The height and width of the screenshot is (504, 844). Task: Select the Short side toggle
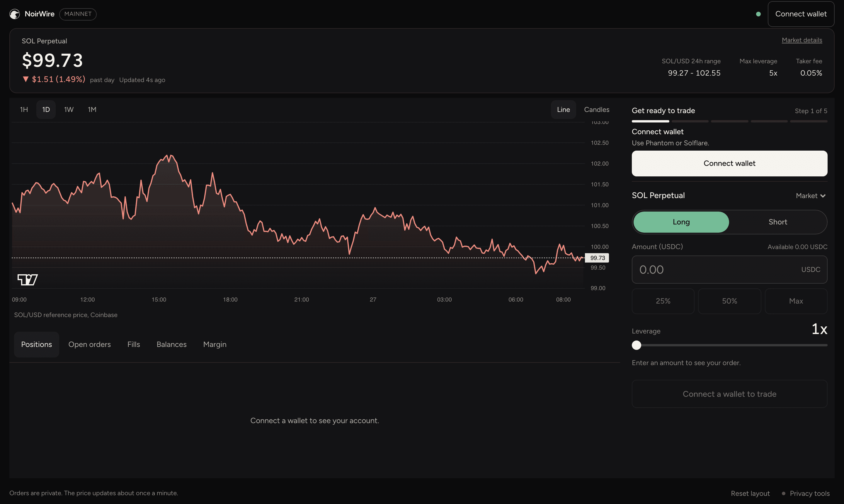click(778, 222)
